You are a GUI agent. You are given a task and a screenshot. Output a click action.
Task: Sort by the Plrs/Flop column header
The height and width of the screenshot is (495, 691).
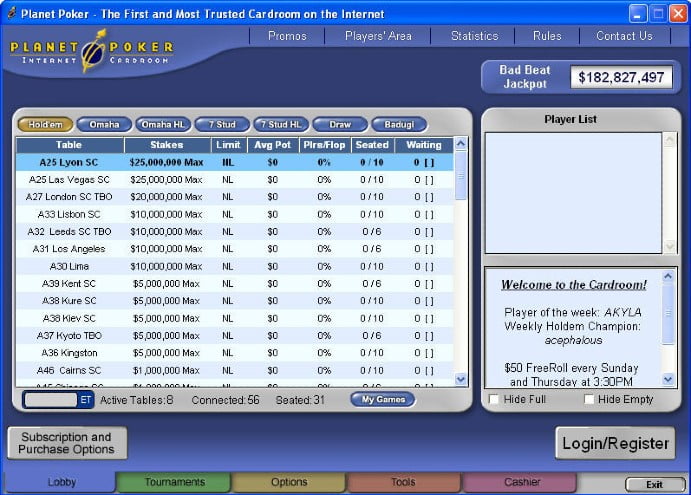[325, 145]
